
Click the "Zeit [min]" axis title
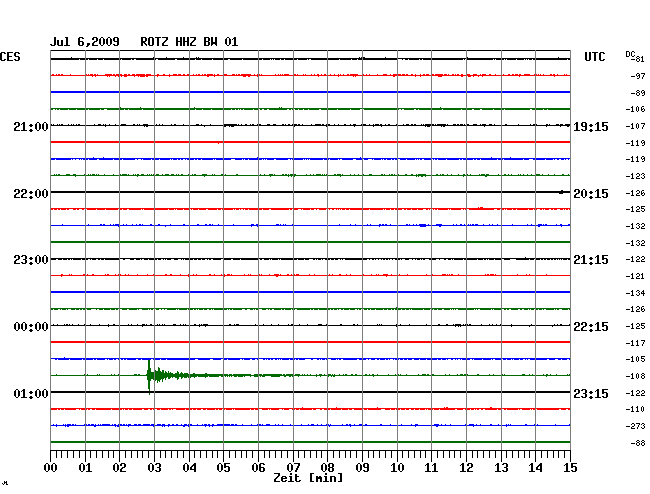[x=308, y=478]
